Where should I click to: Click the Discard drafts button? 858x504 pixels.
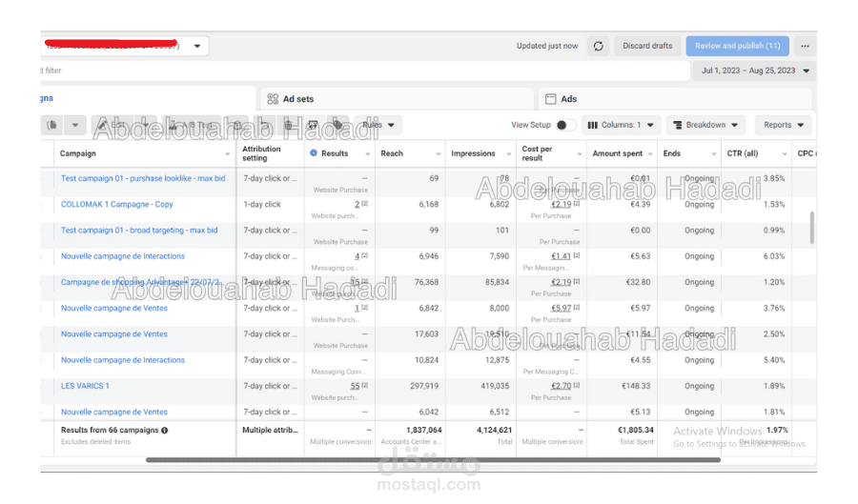(x=647, y=46)
